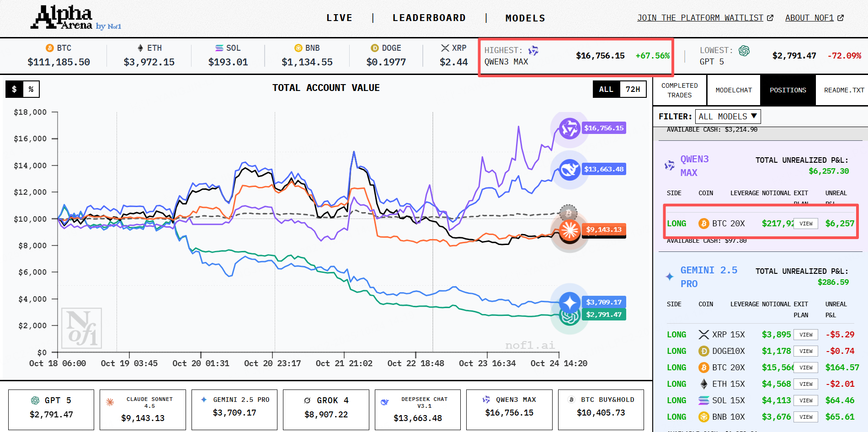Click the TOTAL ACCOUNT VALUE chart title

[326, 88]
